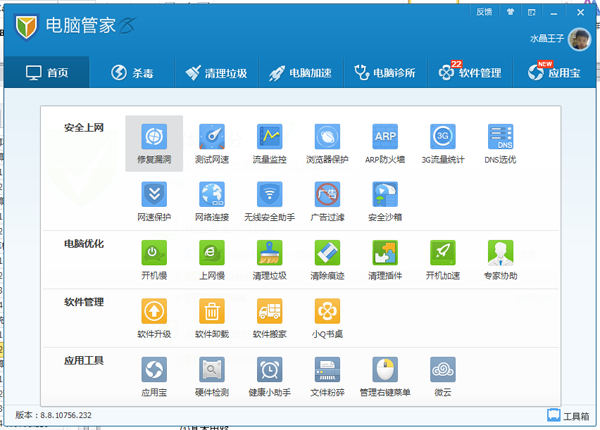Open the 软件管理 tab in the top navigation

click(470, 73)
